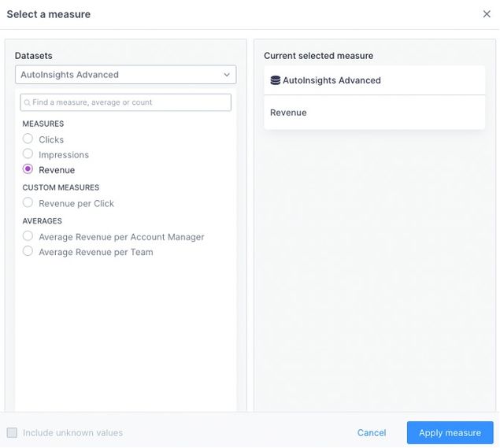
Task: Close the Select a measure dialog
Action: click(x=487, y=14)
